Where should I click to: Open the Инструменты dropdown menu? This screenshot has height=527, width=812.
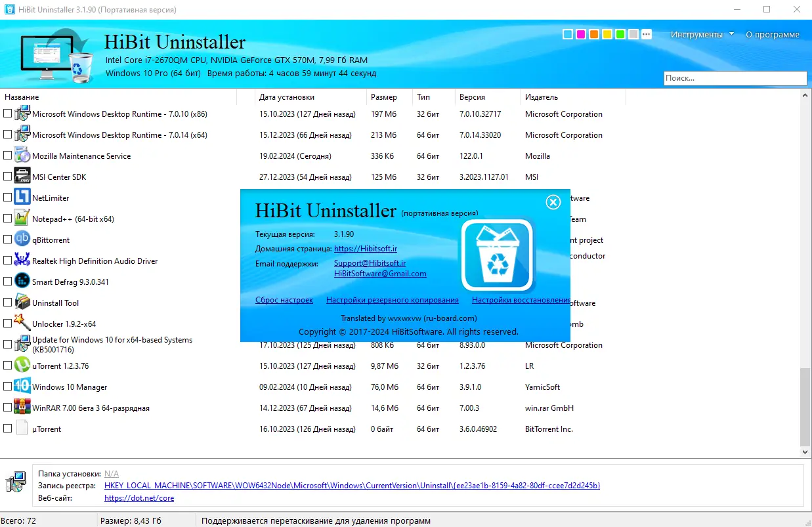pos(702,34)
